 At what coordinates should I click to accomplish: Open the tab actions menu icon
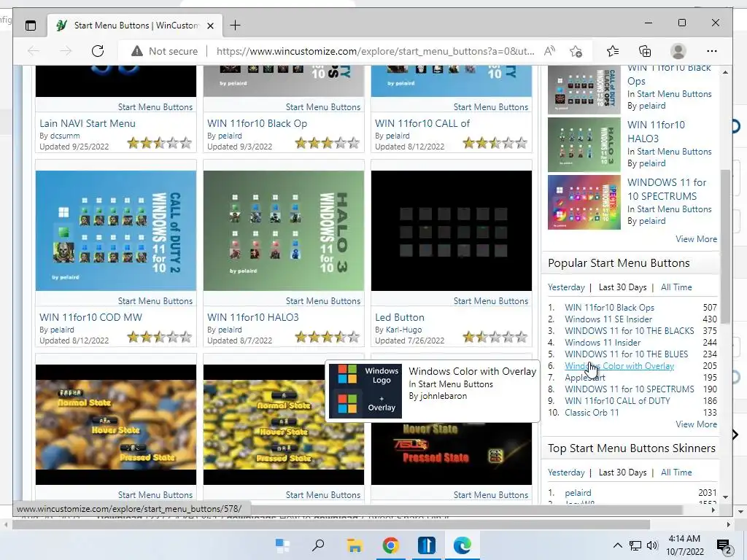[31, 26]
